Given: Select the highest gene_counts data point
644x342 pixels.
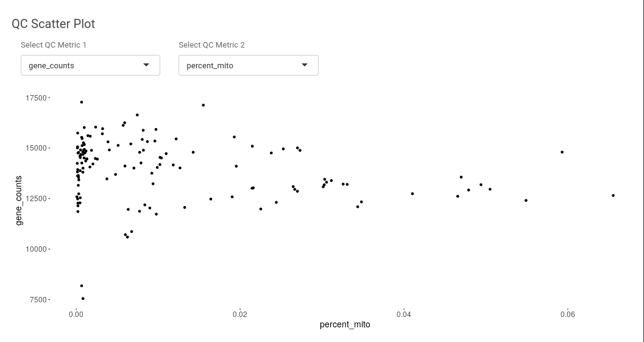Looking at the screenshot, I should tap(82, 102).
